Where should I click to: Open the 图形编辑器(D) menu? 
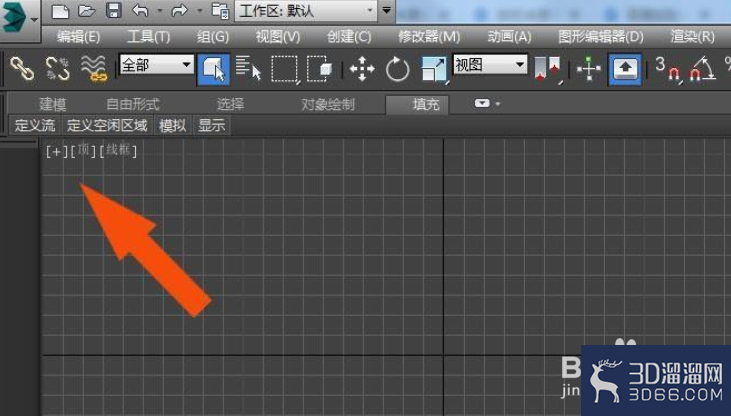click(601, 37)
